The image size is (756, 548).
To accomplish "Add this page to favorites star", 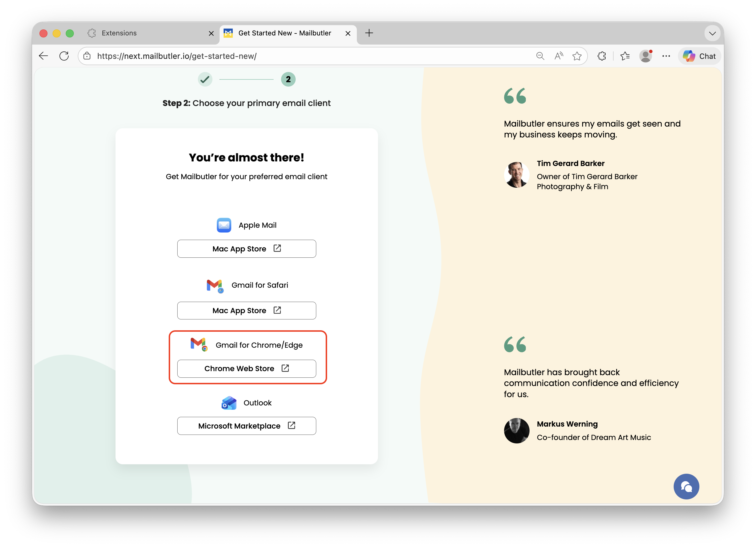I will click(577, 56).
